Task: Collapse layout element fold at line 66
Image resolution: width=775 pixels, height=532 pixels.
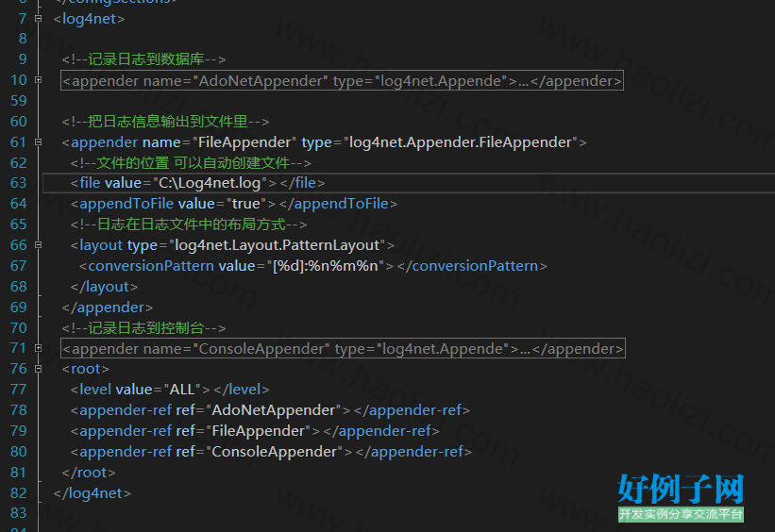Action: pos(39,245)
